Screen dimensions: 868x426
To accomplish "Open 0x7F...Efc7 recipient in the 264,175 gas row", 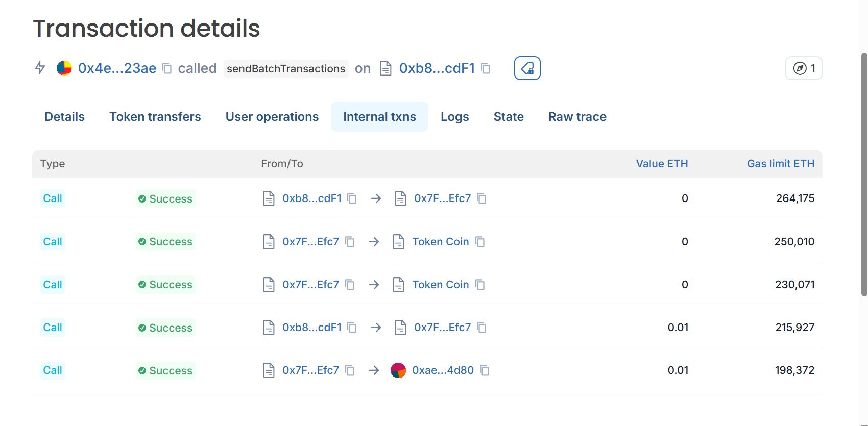I will pos(442,198).
